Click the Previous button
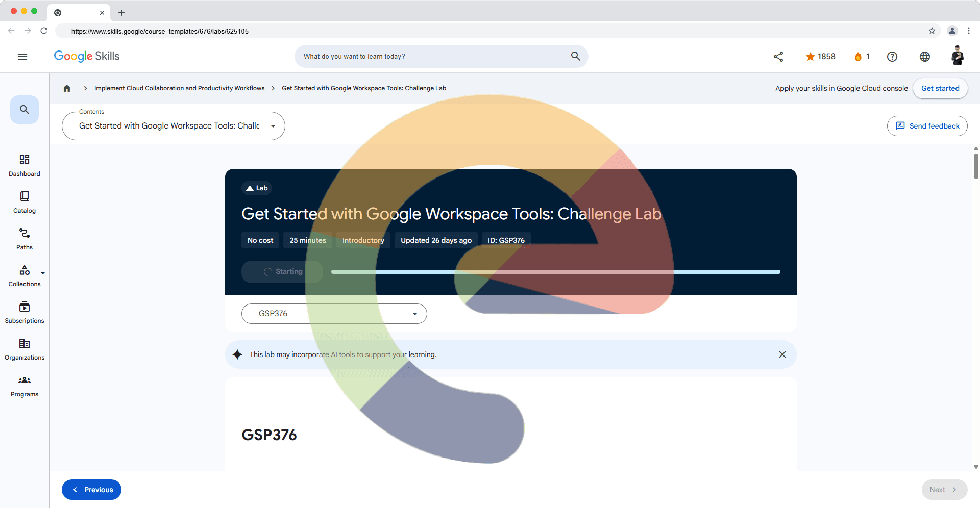The image size is (980, 508). pos(91,490)
